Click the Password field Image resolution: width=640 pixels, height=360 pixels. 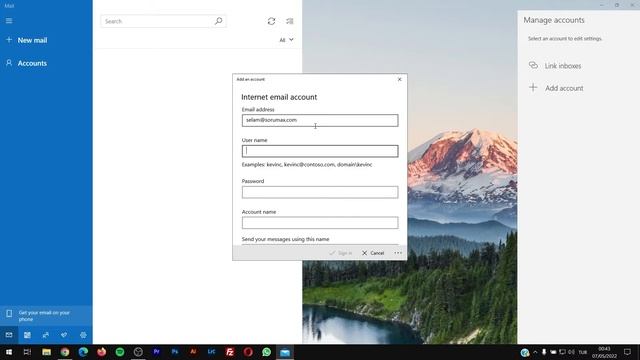tap(320, 192)
